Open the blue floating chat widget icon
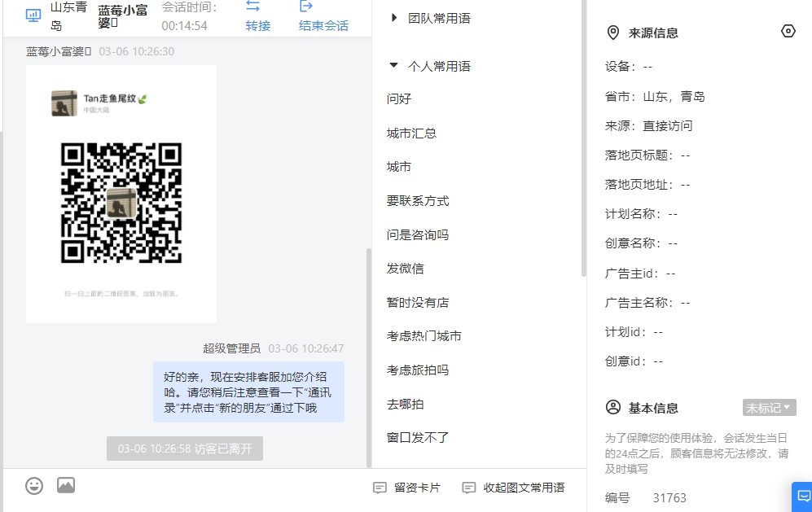 pos(803,497)
